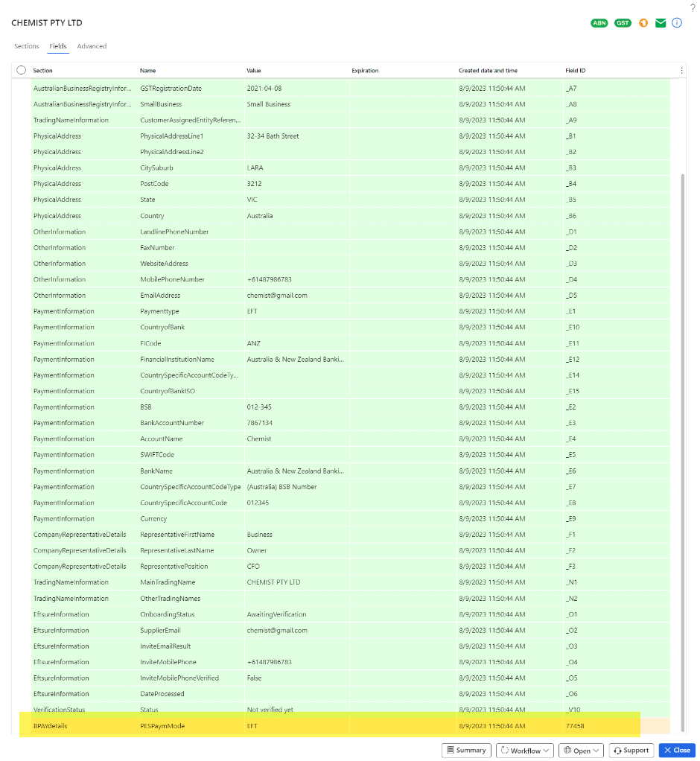Click chemist@gmail.com in the EmailAddress row
Viewport: 700px width, 761px height.
click(x=277, y=296)
